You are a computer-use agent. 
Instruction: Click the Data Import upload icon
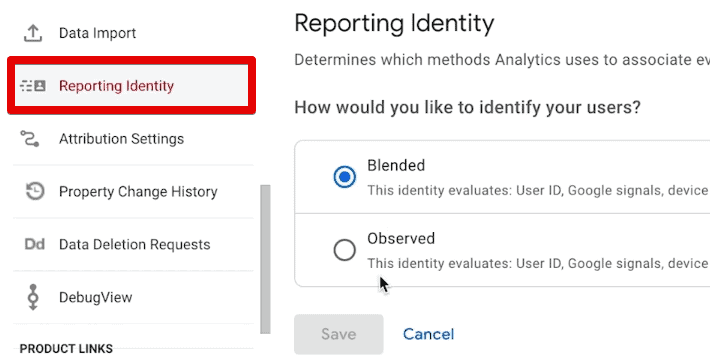pos(33,33)
